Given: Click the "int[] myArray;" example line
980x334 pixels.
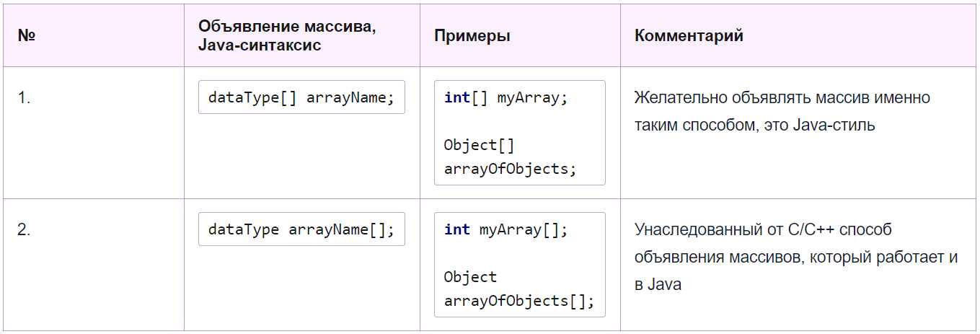Looking at the screenshot, I should pos(506,97).
